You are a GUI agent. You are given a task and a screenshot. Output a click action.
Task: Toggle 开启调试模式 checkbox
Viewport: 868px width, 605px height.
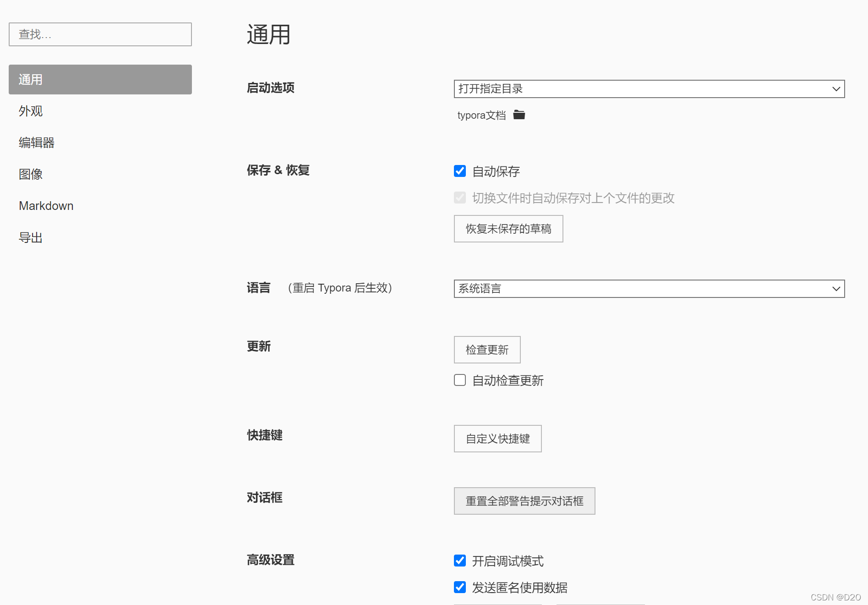coord(460,561)
